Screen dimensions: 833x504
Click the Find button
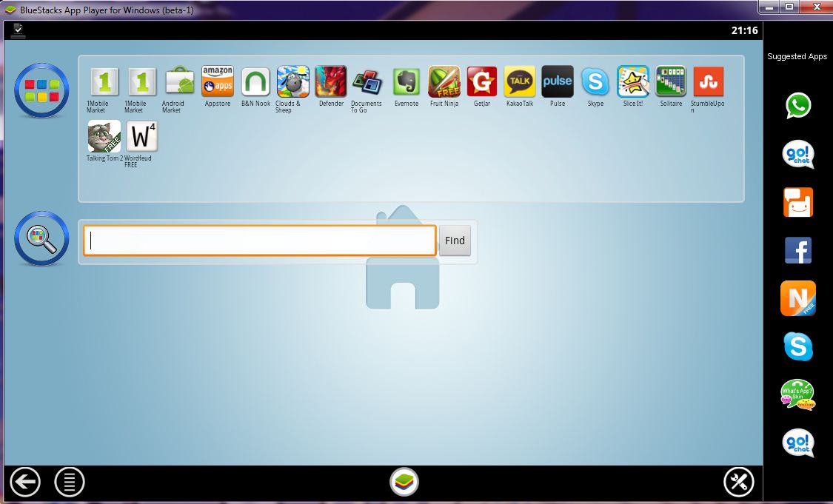(455, 241)
